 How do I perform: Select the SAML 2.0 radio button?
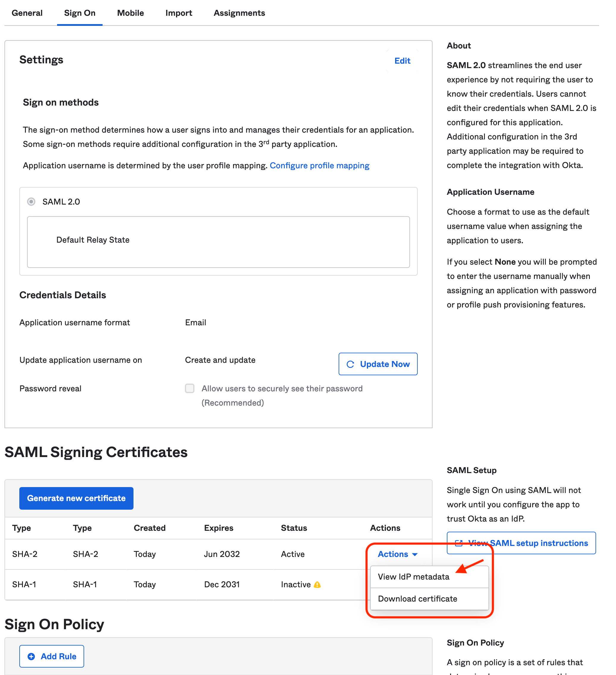(31, 202)
